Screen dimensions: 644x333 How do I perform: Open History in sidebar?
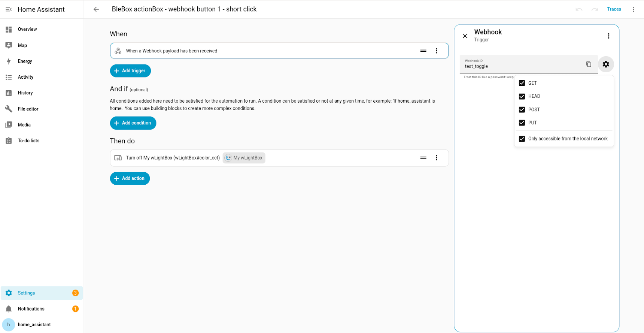click(42, 93)
